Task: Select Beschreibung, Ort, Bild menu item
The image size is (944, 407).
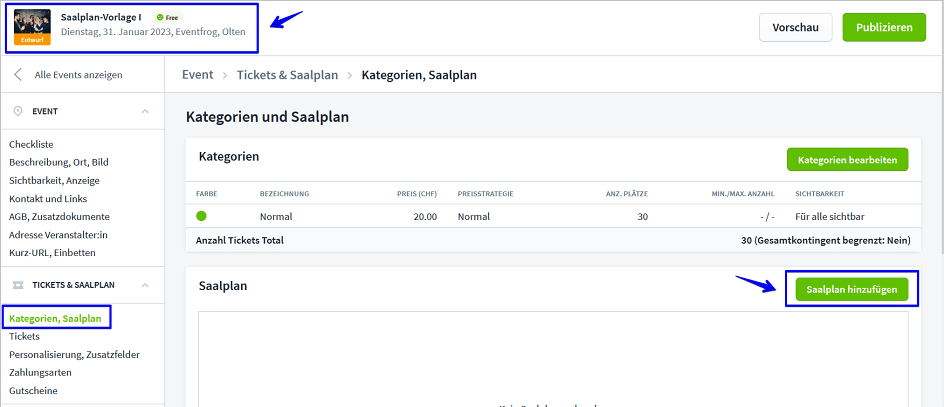Action: click(59, 163)
